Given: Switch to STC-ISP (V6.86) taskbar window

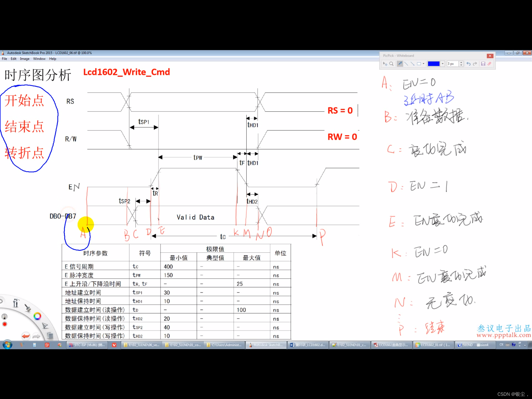Looking at the screenshot, I should pyautogui.click(x=87, y=345).
